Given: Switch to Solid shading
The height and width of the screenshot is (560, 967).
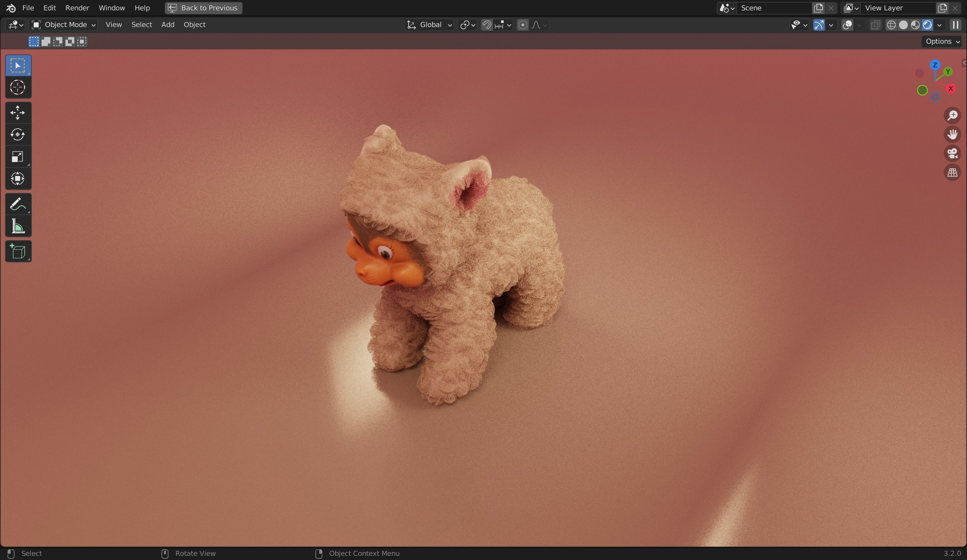Looking at the screenshot, I should point(903,25).
